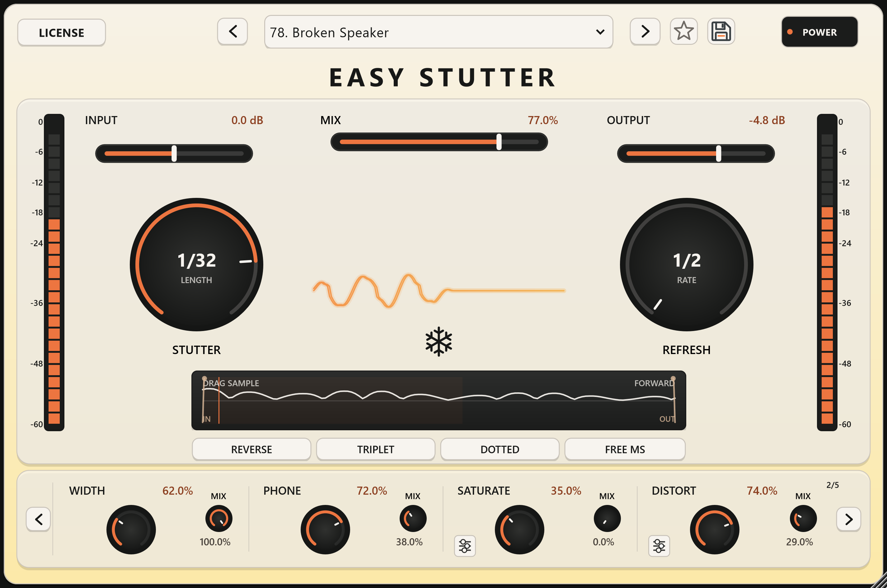Enable the DOTTED timing option
The image size is (887, 588).
tap(500, 449)
